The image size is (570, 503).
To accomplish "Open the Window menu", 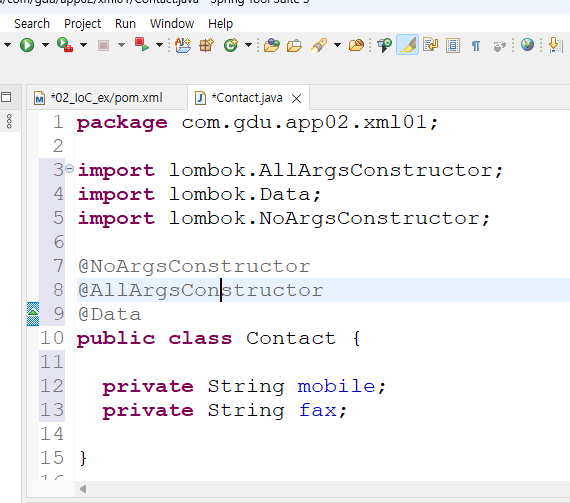I will pos(172,24).
